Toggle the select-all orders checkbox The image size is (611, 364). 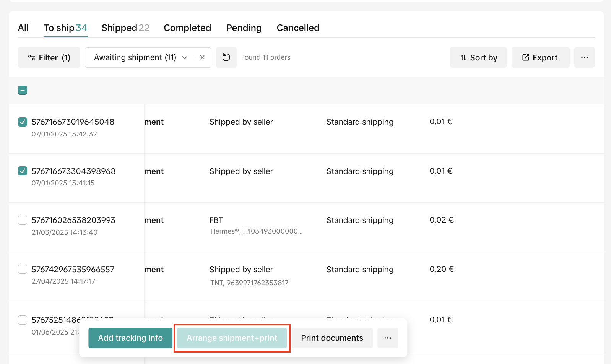(x=23, y=90)
